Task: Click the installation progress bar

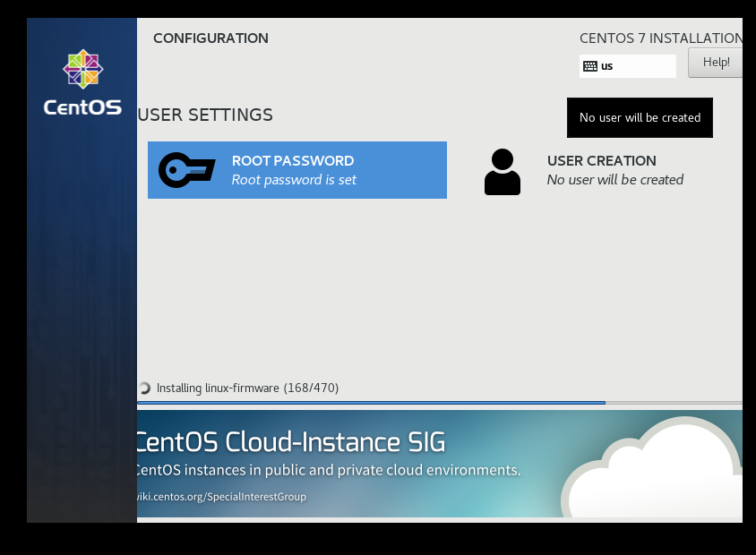Action: pyautogui.click(x=440, y=403)
